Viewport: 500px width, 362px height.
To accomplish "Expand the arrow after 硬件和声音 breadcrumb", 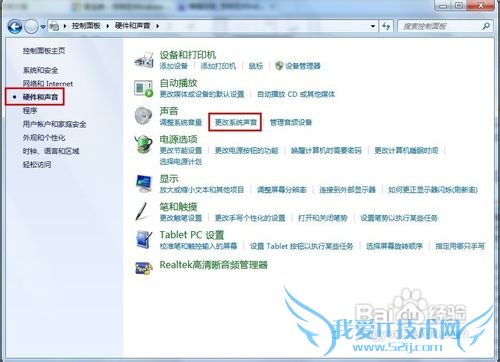I will [157, 26].
